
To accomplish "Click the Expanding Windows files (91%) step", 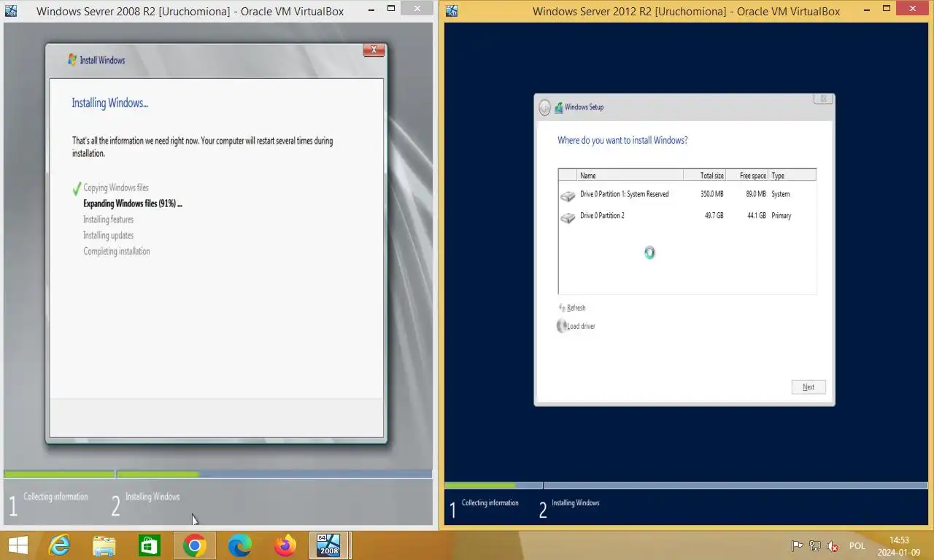I will (133, 203).
